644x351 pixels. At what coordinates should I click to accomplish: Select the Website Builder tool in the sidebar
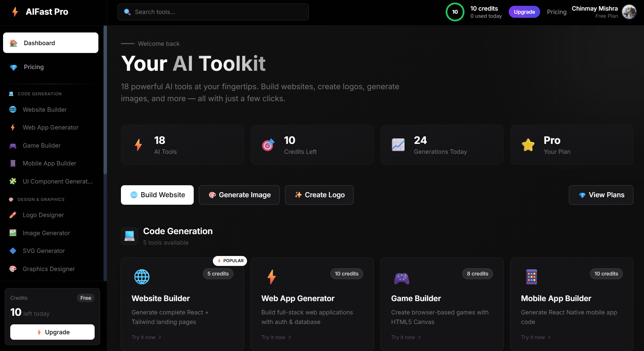pyautogui.click(x=44, y=109)
